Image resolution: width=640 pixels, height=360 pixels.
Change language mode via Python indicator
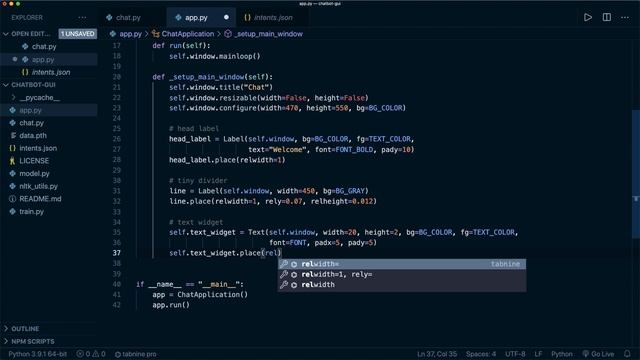click(x=562, y=354)
